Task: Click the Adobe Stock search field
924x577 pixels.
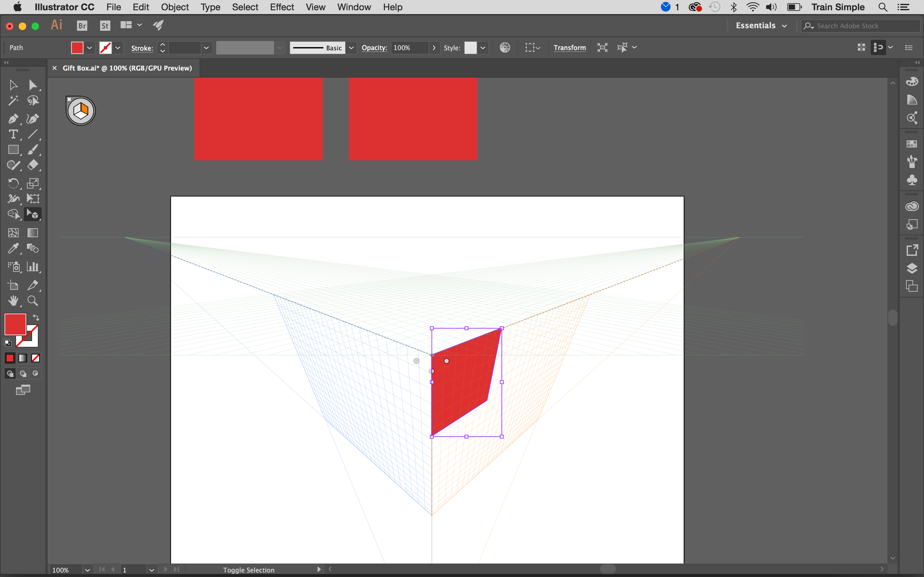Action: [858, 25]
